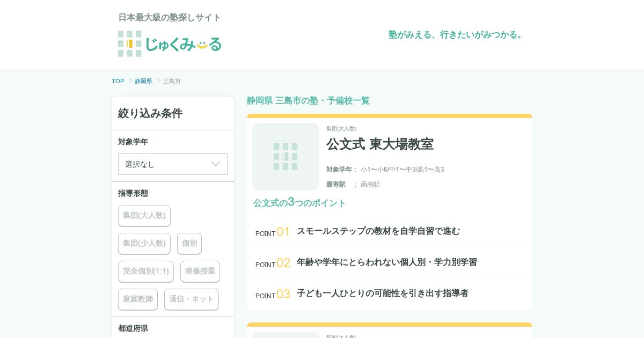644x338 pixels.
Task: Toggle the 完全個別(1:1) filter
Action: pos(146,271)
